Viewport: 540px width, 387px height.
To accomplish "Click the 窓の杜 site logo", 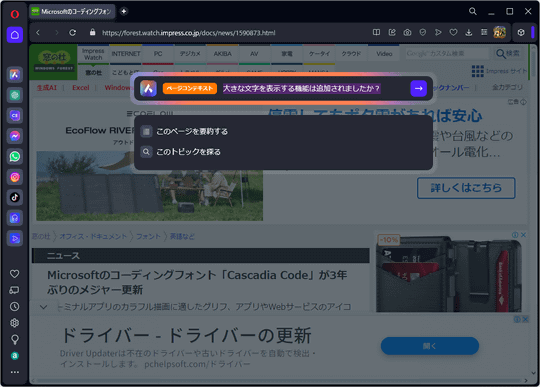I will 54,61.
